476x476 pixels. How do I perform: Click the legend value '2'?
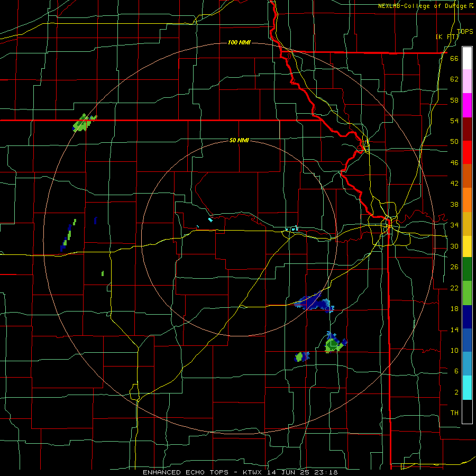pyautogui.click(x=456, y=392)
